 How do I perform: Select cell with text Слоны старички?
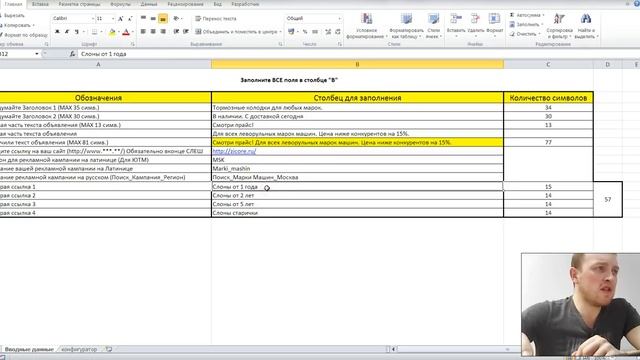pos(357,213)
